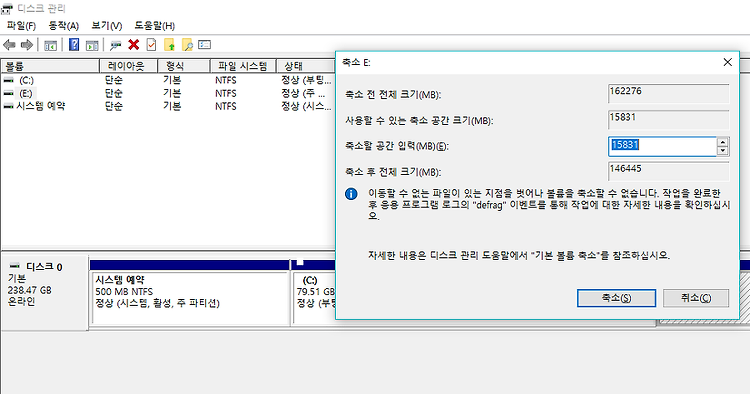Image resolution: width=750 pixels, height=394 pixels.
Task: Click the drive icon beside 시스템 예약 row
Action: pyautogui.click(x=9, y=106)
